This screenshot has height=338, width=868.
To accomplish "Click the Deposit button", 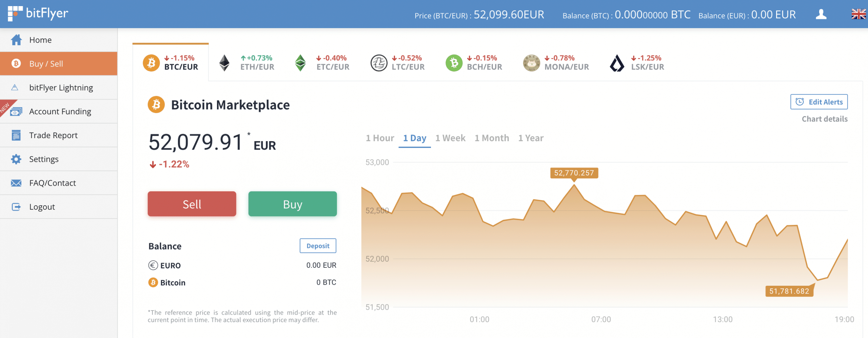I will 318,246.
